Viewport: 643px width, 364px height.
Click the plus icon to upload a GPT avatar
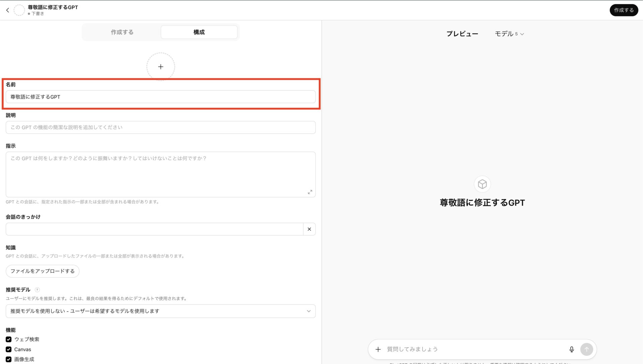point(160,66)
